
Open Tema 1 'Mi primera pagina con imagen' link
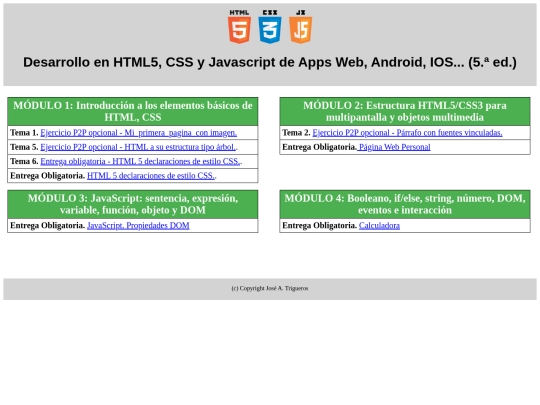tap(138, 133)
